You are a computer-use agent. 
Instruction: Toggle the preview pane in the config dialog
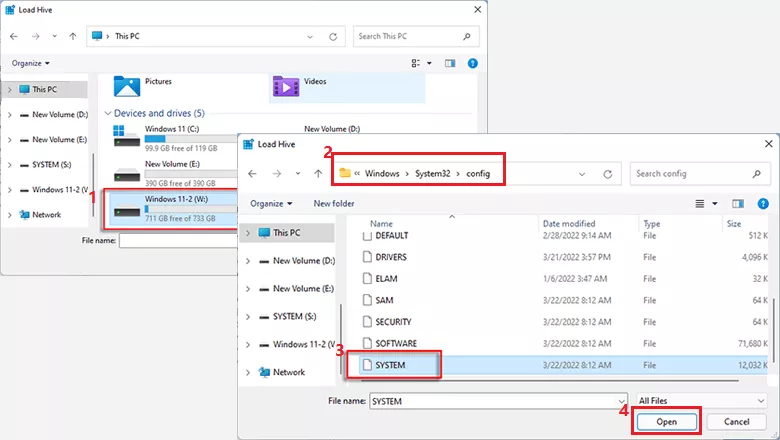tap(737, 203)
